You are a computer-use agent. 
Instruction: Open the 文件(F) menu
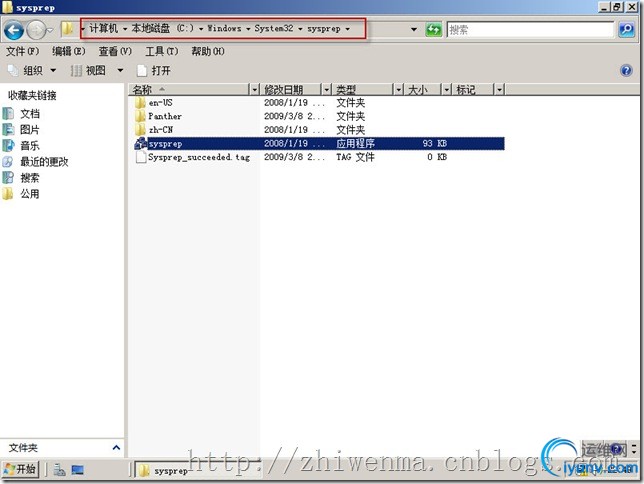click(23, 51)
